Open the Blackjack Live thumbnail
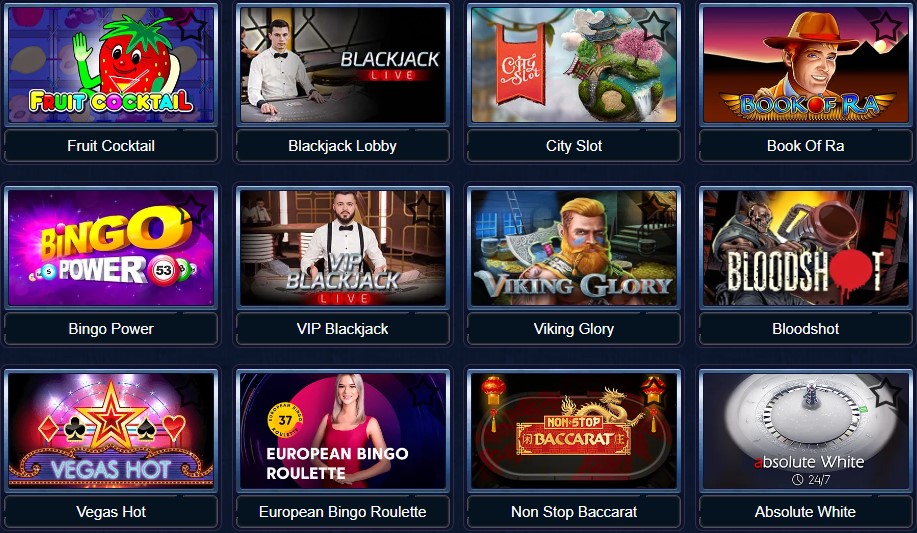The height and width of the screenshot is (533, 917). (342, 64)
